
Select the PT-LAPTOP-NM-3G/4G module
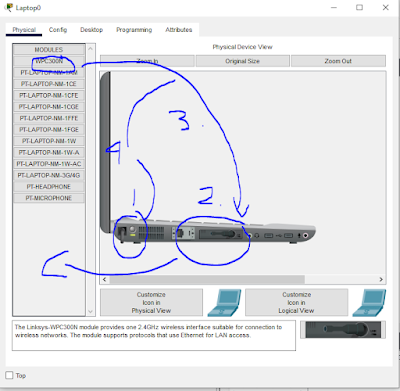pos(49,175)
